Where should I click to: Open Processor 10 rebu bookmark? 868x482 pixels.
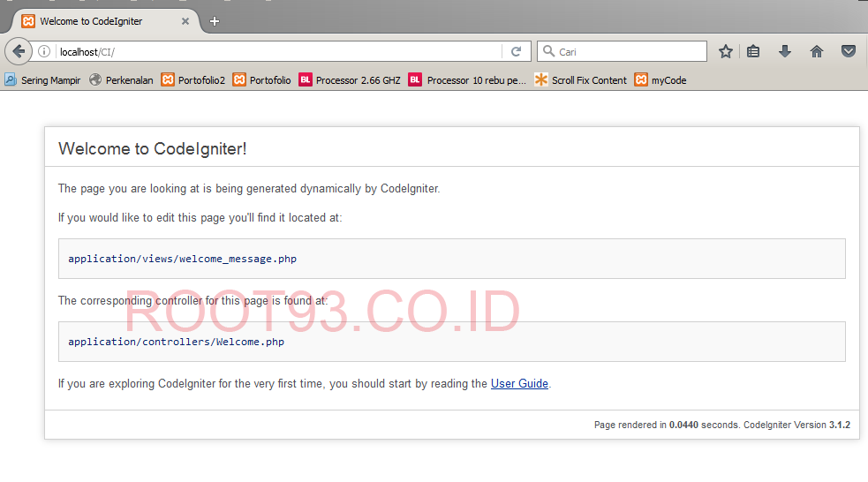tap(467, 80)
